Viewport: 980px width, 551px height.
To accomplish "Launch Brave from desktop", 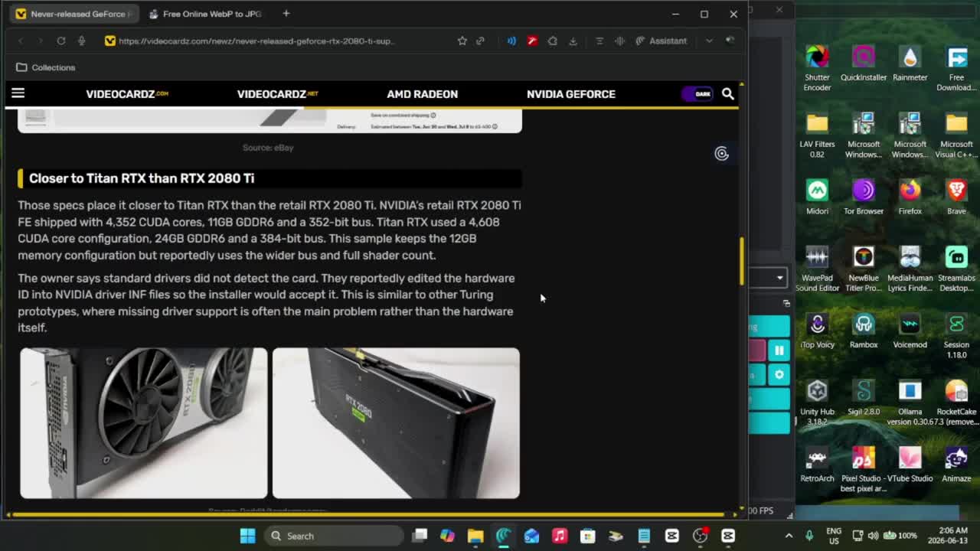I will click(956, 197).
